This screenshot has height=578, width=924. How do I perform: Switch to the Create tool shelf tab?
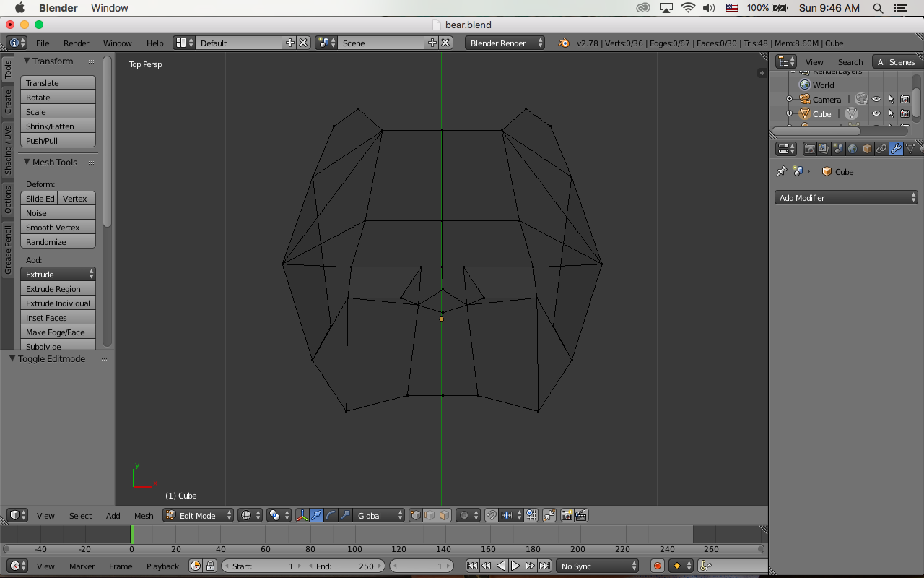click(8, 101)
